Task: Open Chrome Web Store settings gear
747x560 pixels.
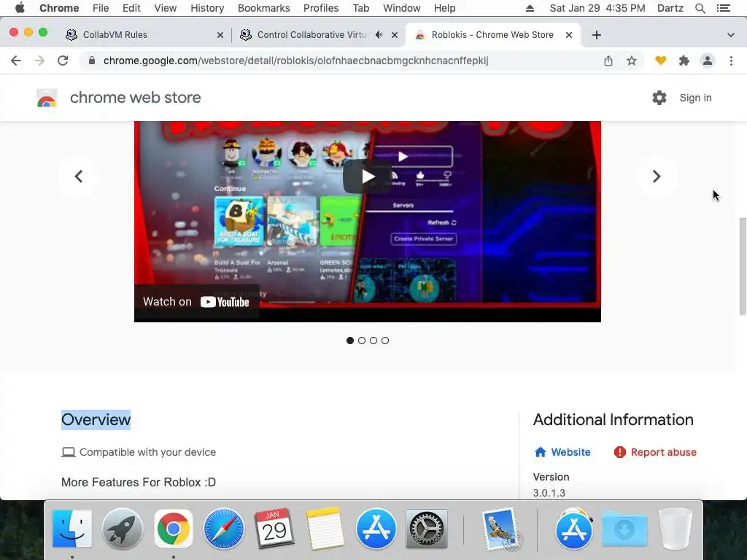Action: pyautogui.click(x=659, y=98)
